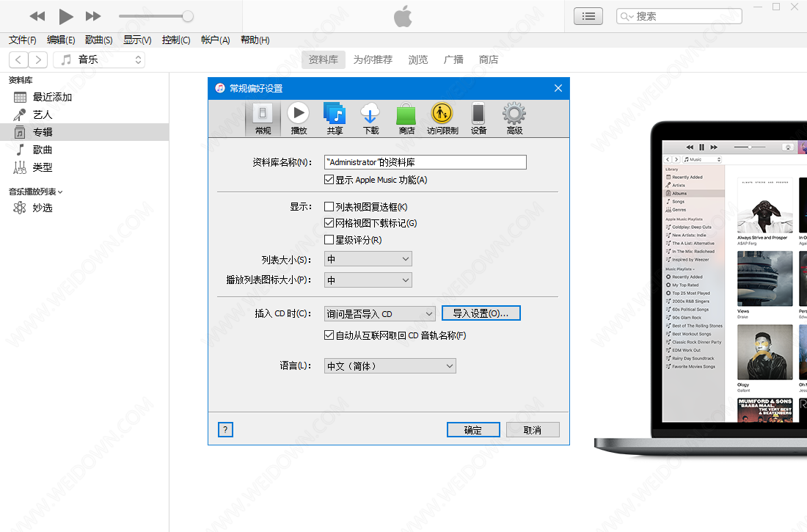Viewport: 807px width, 532px height.
Task: Open the 访问限制 preferences tab
Action: coord(442,119)
